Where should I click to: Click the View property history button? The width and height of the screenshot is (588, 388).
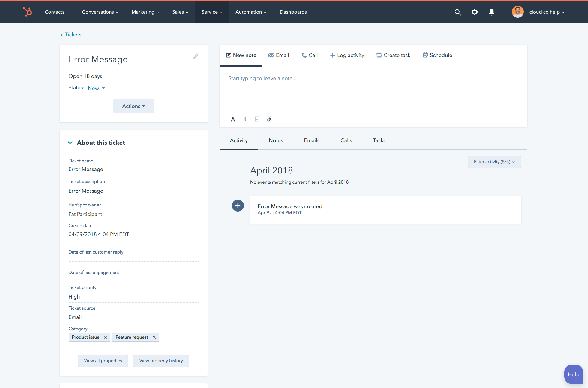(161, 361)
